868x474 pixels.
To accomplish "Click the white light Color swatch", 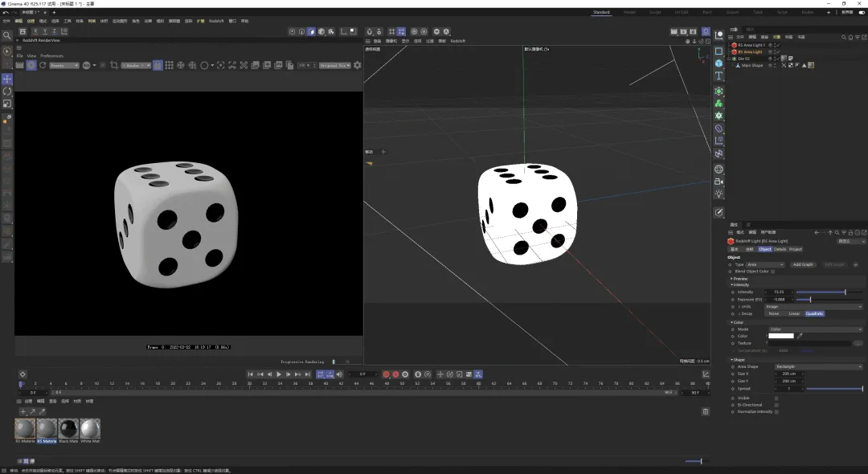I will pyautogui.click(x=780, y=336).
